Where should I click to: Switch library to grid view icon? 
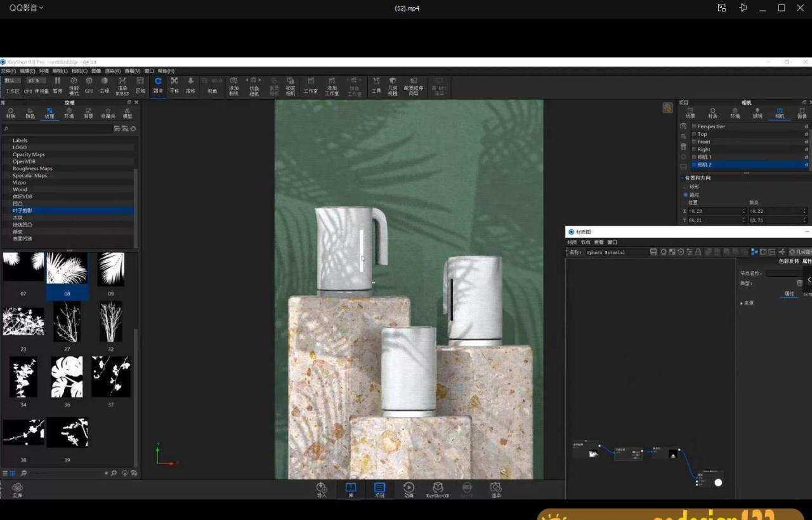pos(12,473)
